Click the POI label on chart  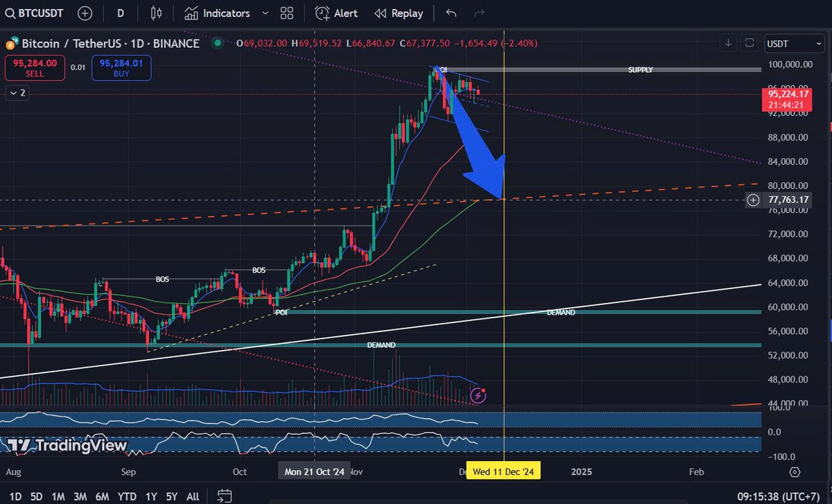pyautogui.click(x=281, y=313)
